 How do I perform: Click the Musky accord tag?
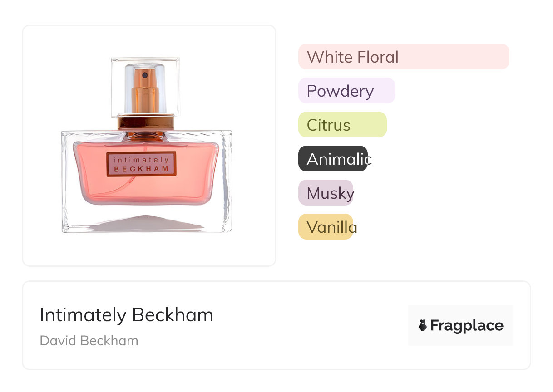pyautogui.click(x=326, y=193)
